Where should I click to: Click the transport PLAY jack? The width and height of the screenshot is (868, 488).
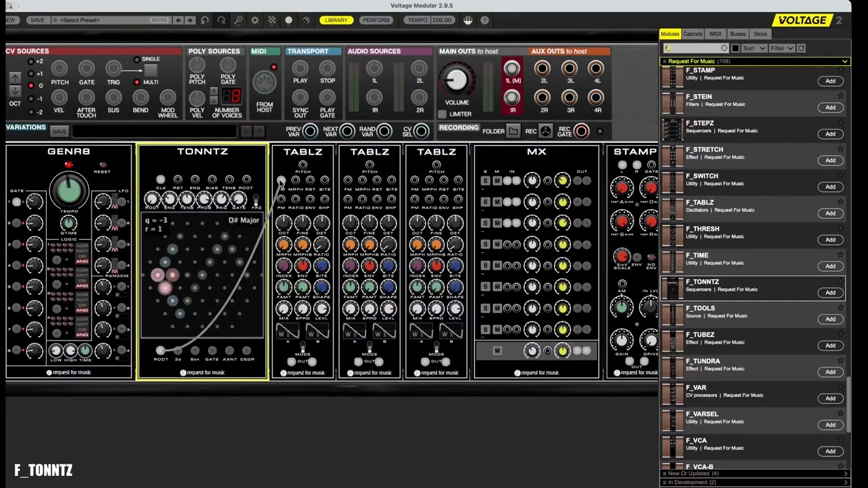[300, 68]
